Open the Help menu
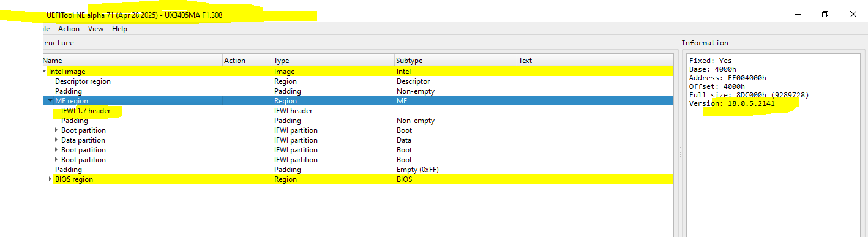868x237 pixels. (x=119, y=29)
